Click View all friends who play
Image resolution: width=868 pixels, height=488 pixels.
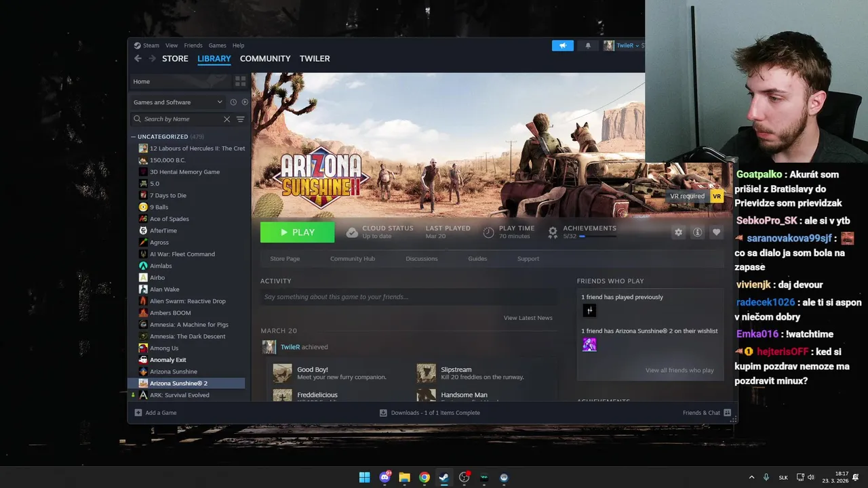[679, 371]
